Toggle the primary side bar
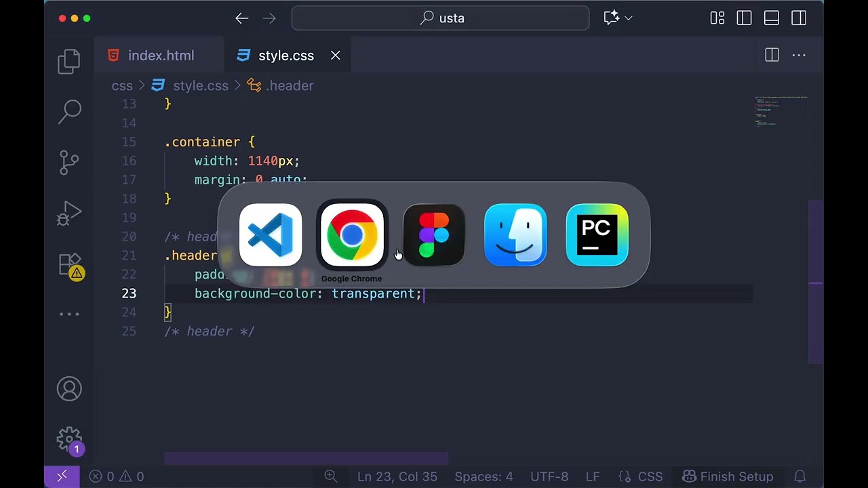 coord(745,18)
